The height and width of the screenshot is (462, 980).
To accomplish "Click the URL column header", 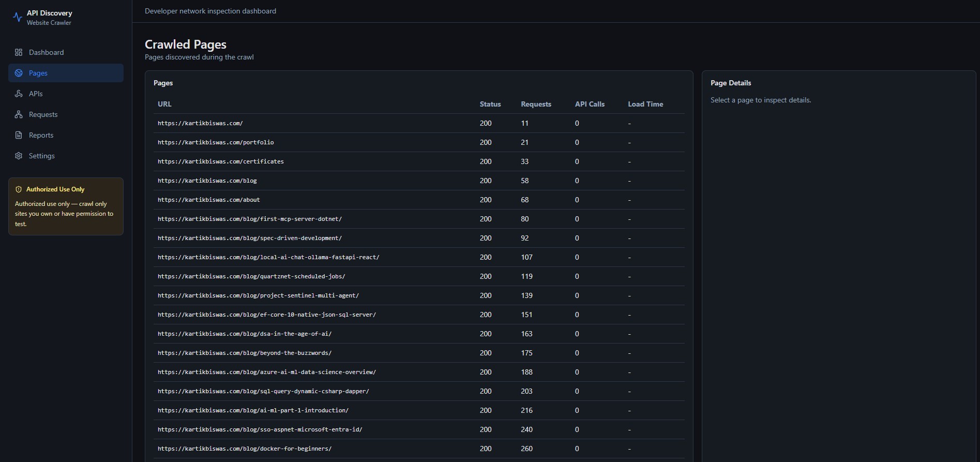I will [164, 104].
